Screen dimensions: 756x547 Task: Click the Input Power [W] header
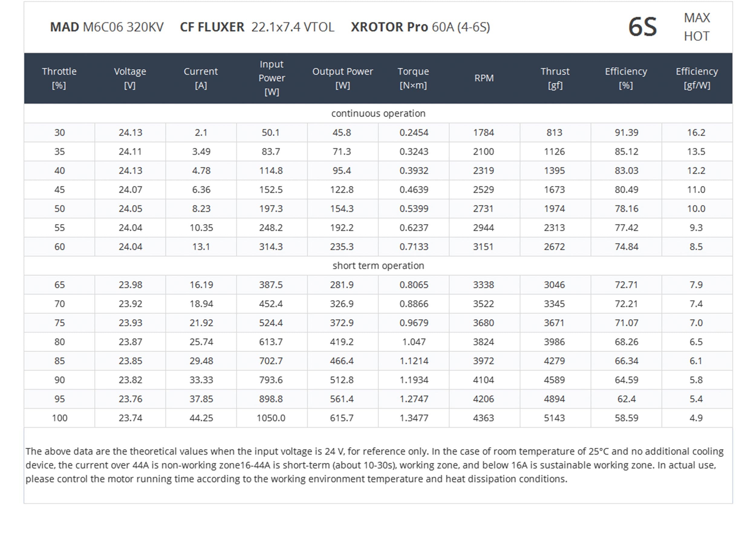pyautogui.click(x=272, y=78)
